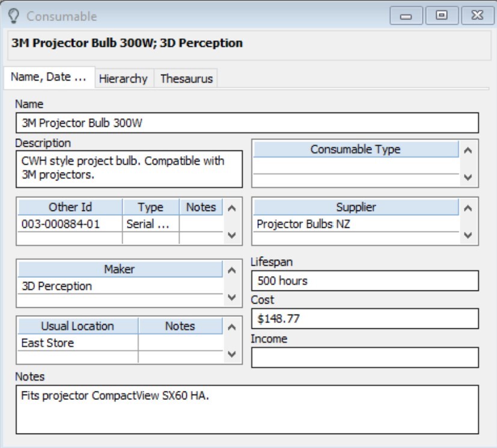
Task: Select the East Store location cell
Action: [x=78, y=343]
